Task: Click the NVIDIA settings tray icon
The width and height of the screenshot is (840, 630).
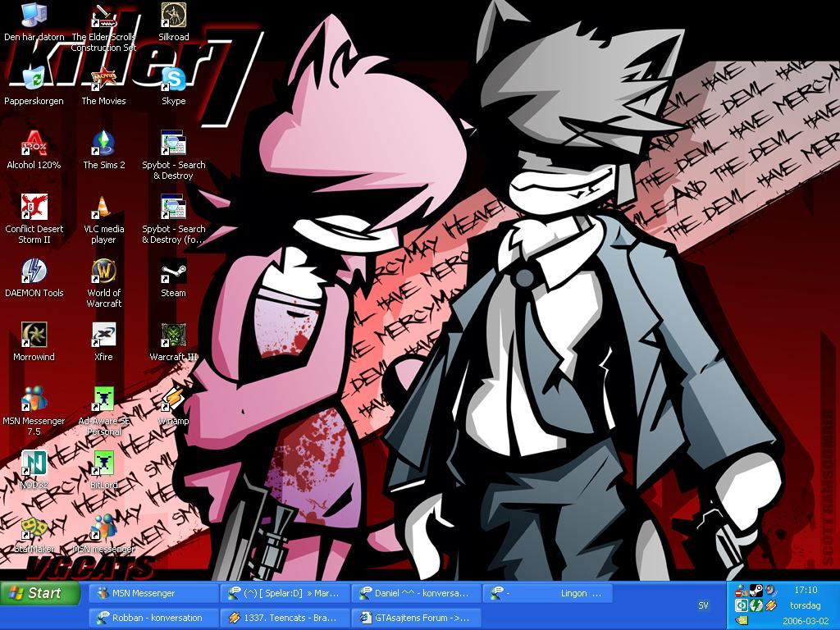Action: pos(742,620)
